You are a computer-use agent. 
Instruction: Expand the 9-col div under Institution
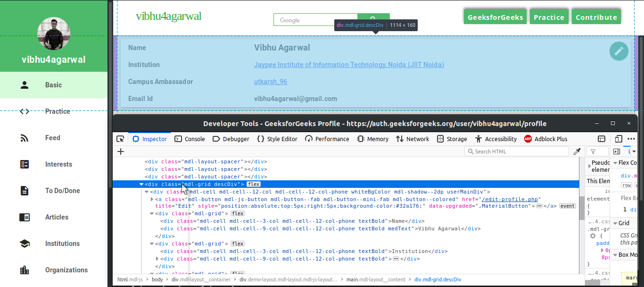(x=157, y=259)
